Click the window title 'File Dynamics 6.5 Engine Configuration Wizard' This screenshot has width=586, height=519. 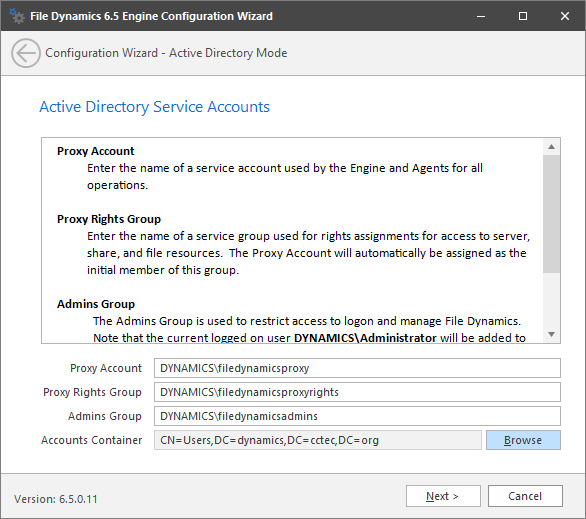point(151,16)
